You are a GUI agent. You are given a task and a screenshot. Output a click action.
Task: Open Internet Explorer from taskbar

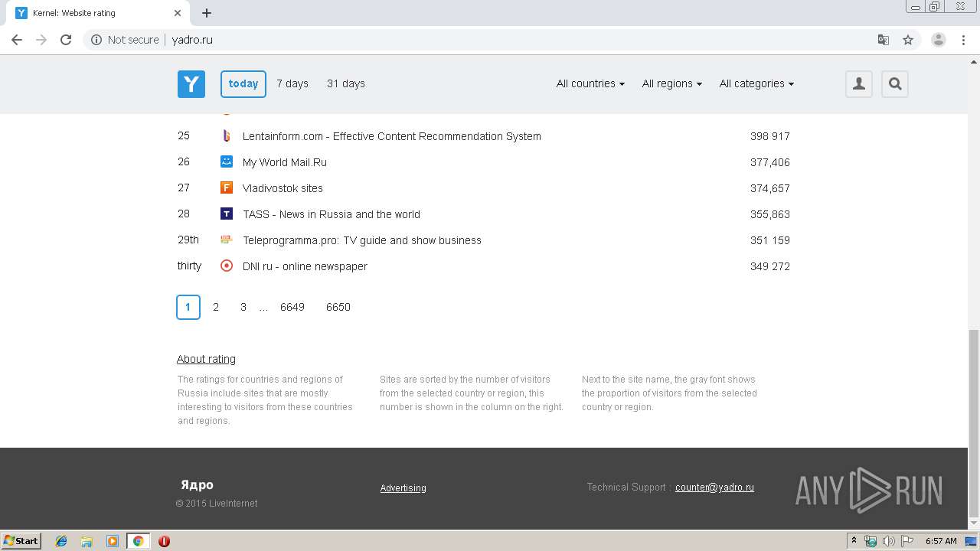61,541
